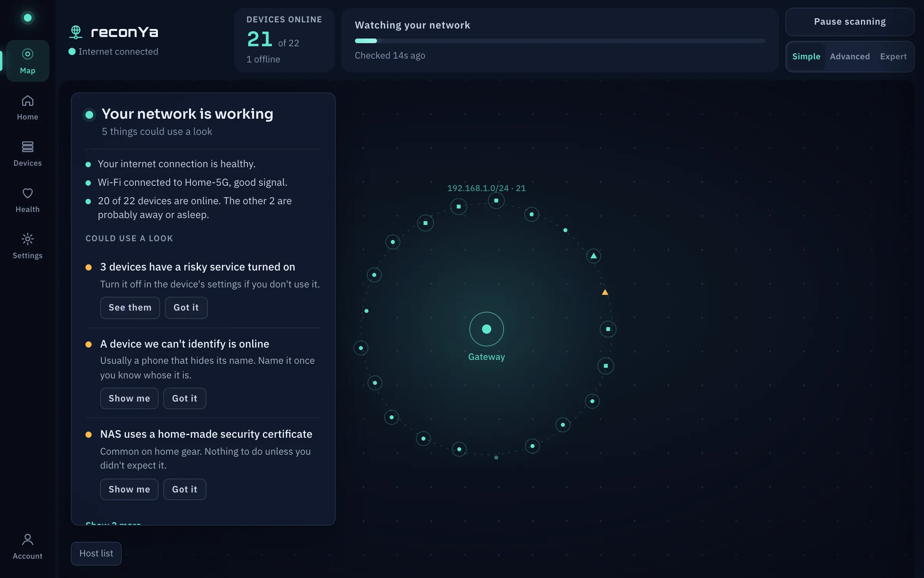Click the reconYa logo icon

76,32
